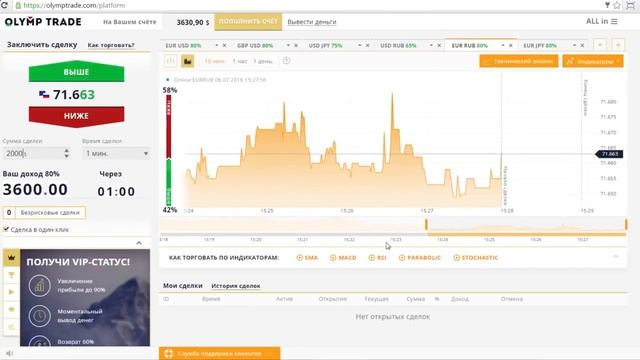Click the crown VIP sidebar icon

(x=11, y=258)
